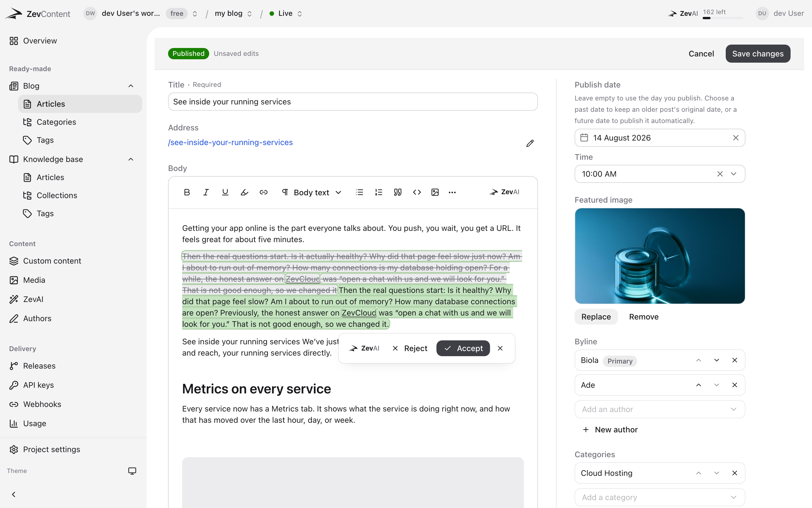Insert a numbered list
Viewport: 812px width, 508px height.
pos(378,192)
